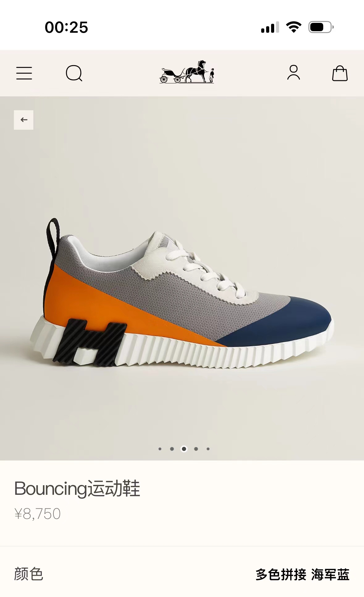Select the second image carousel dot
364x597 pixels.
tap(172, 449)
